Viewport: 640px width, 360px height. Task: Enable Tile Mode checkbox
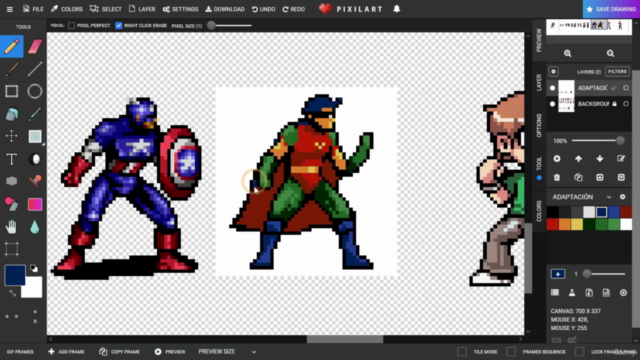point(462,351)
